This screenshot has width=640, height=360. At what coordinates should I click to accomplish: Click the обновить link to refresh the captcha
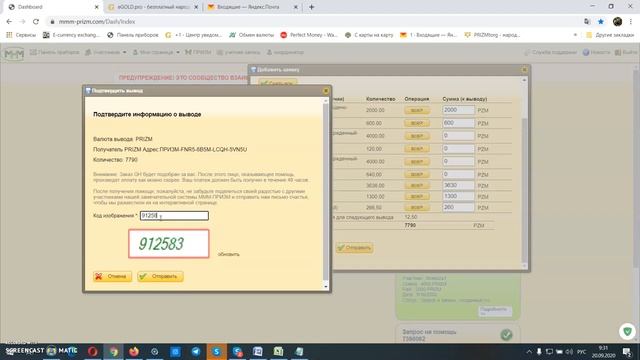click(x=229, y=254)
